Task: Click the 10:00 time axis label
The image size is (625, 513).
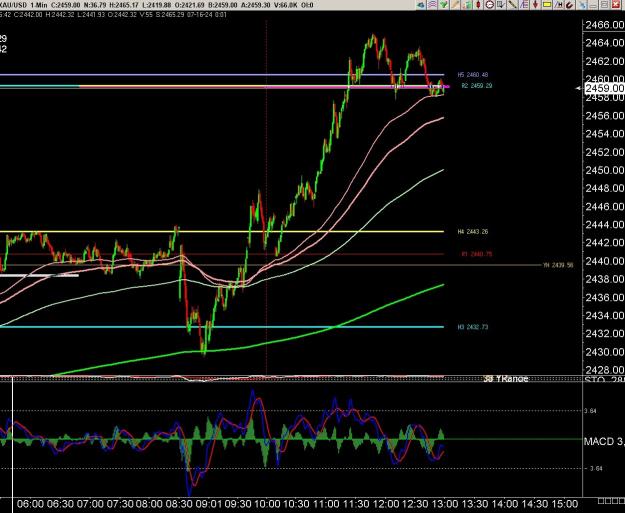Action: (268, 504)
